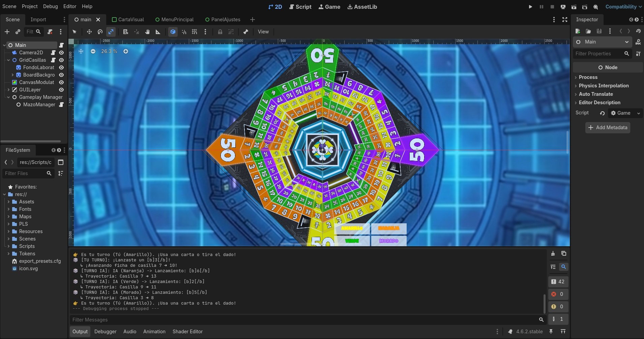Hide the FondoLaboratorio node
This screenshot has height=339, width=644.
[x=61, y=67]
